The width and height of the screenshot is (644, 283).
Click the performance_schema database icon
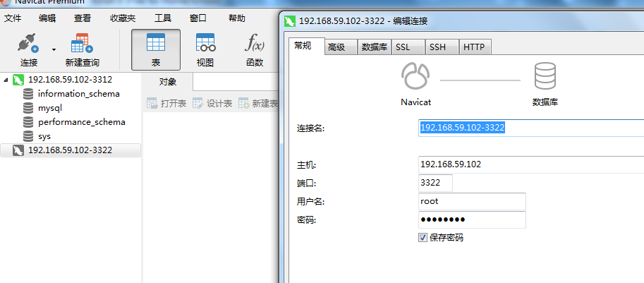[x=28, y=122]
